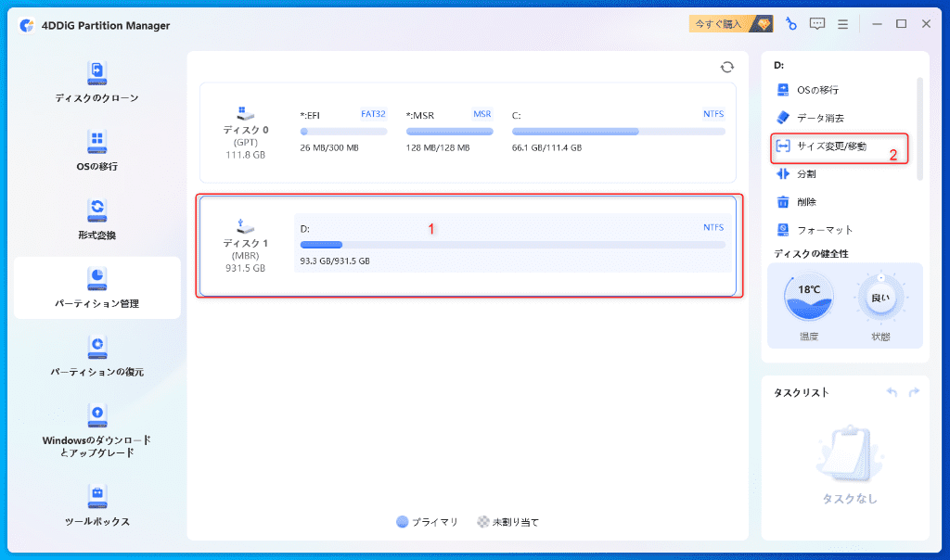Click the 良い disk status gauge
The width and height of the screenshot is (950, 560).
881,298
